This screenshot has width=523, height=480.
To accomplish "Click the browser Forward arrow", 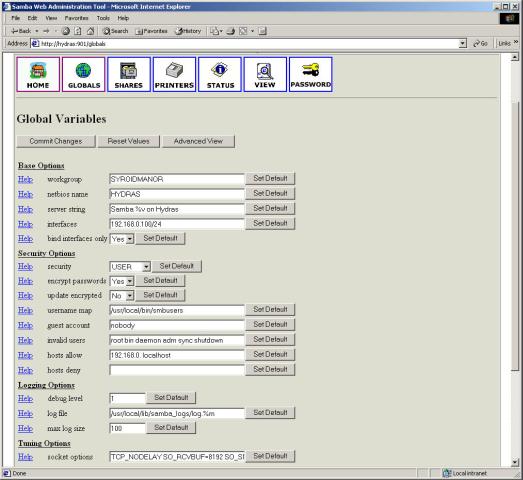I will coord(46,31).
